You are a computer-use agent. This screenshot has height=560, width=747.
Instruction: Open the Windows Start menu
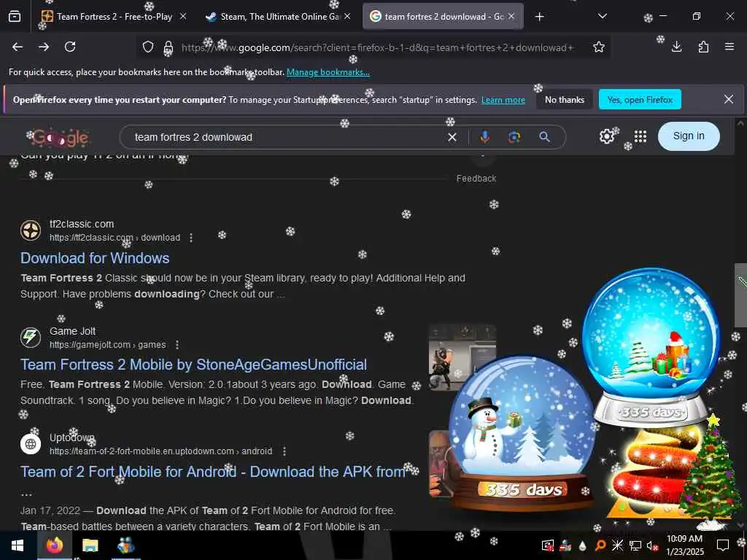pos(18,545)
